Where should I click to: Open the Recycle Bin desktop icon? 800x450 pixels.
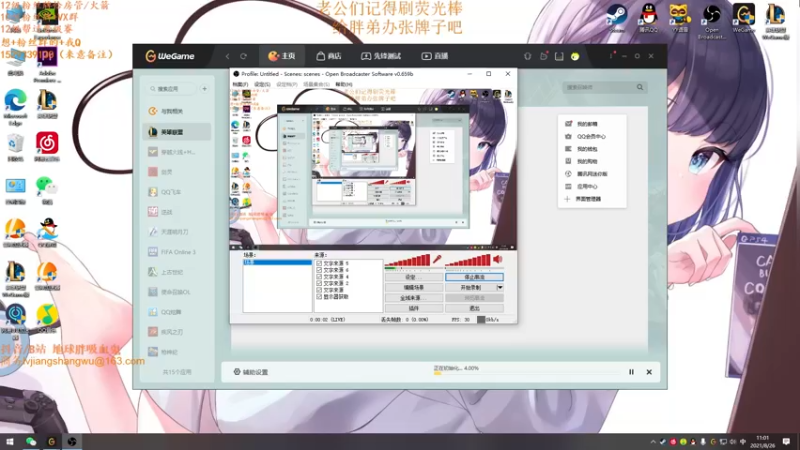click(x=15, y=148)
